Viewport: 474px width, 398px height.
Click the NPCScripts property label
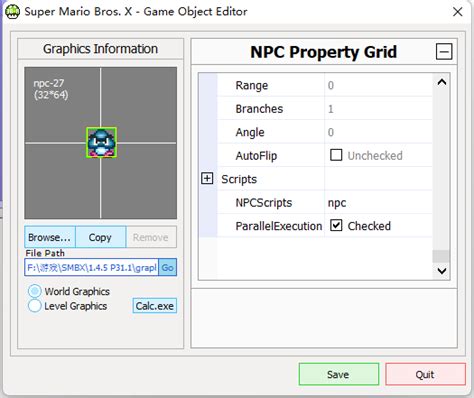point(264,203)
